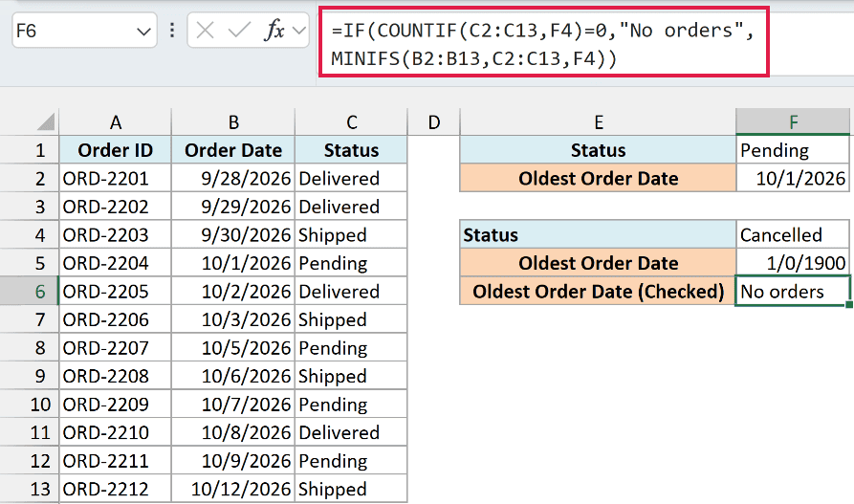This screenshot has width=854, height=504.
Task: Click the 'Status' label in cell E4
Action: click(x=598, y=235)
